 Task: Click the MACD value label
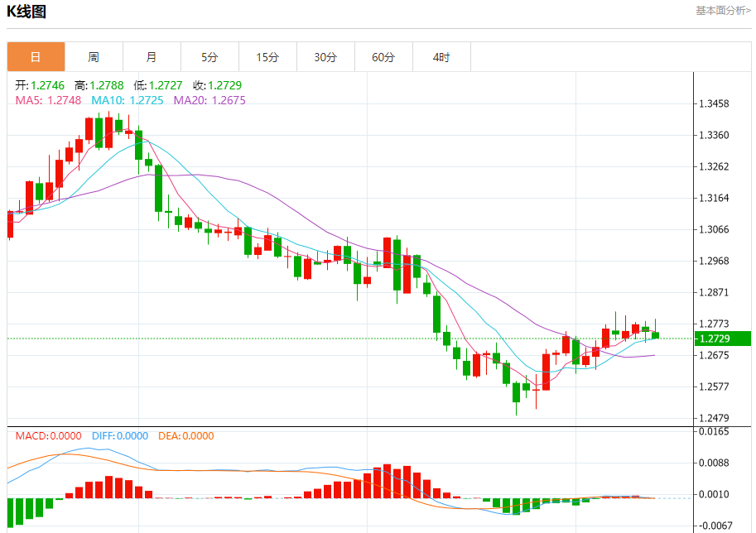coord(48,435)
